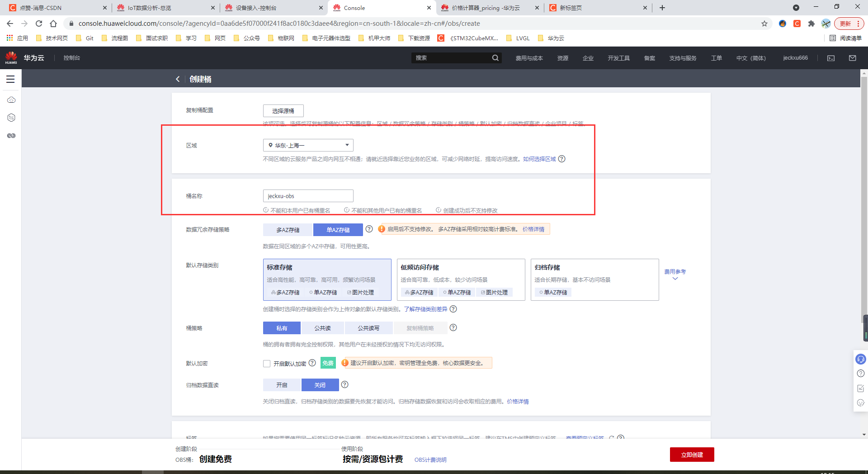This screenshot has height=474, width=868.
Task: Set bucket policy to 公共读
Action: click(x=323, y=328)
